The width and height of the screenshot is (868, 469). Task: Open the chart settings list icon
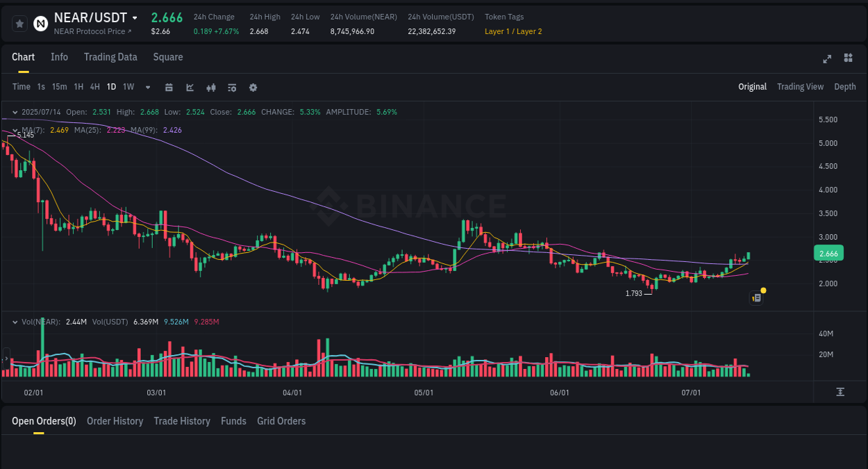[x=231, y=88]
